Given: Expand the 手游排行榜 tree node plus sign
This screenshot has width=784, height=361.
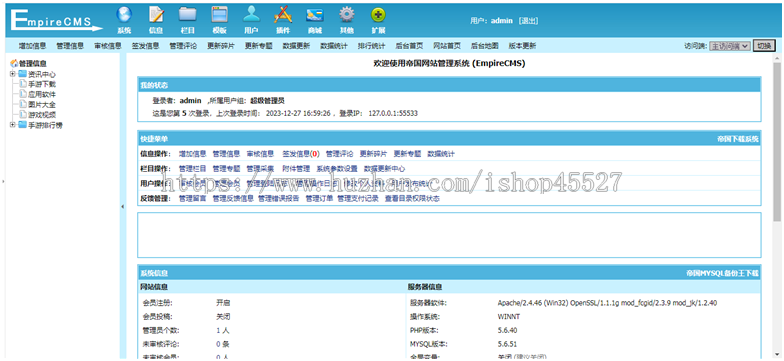Looking at the screenshot, I should point(13,125).
